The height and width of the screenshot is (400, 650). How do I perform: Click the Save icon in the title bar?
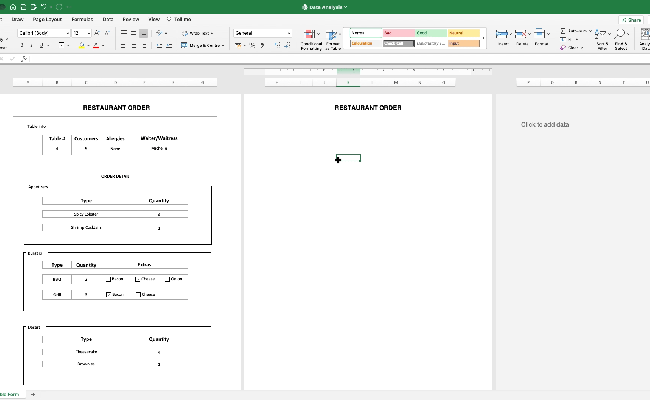click(x=23, y=7)
